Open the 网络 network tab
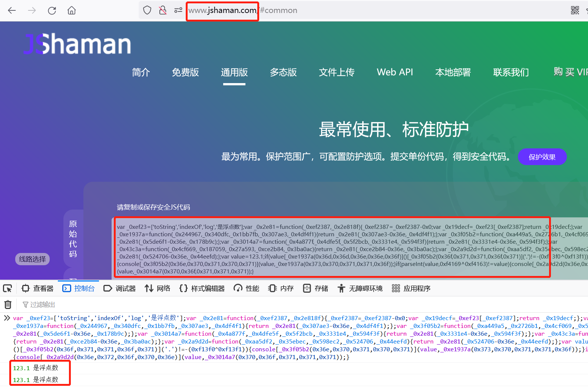Image resolution: width=588 pixels, height=388 pixels. pyautogui.click(x=158, y=288)
